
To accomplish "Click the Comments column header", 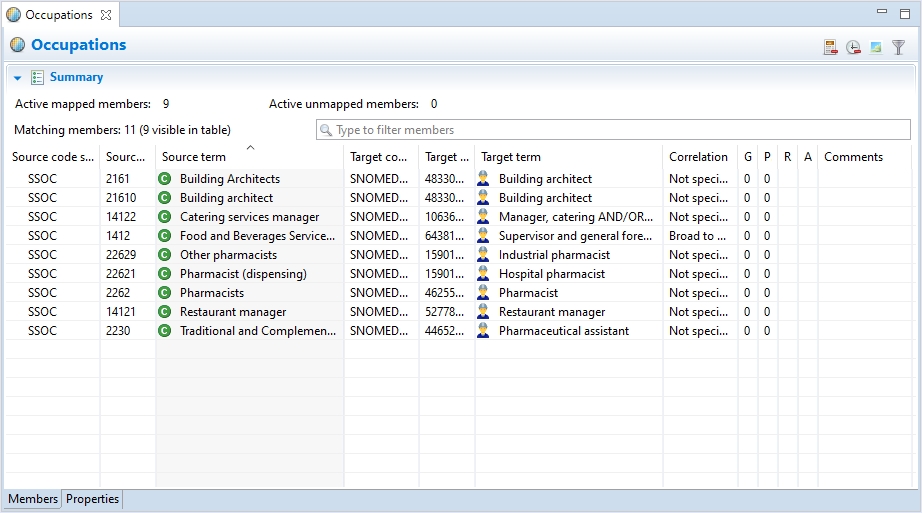I will point(853,157).
